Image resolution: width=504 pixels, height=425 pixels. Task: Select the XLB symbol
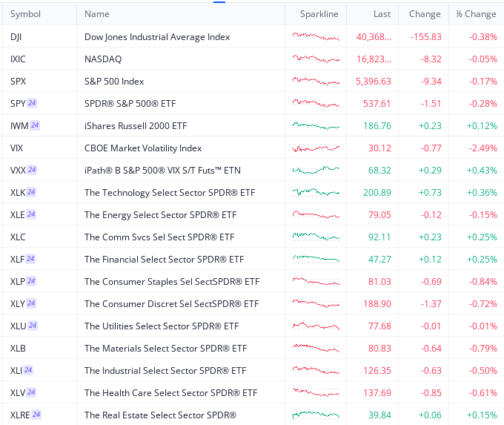click(x=18, y=348)
